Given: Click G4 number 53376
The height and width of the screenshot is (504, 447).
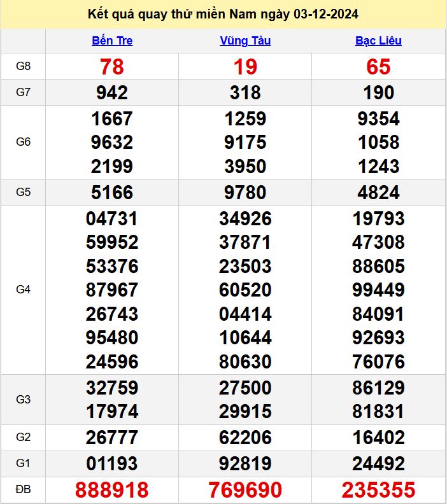Looking at the screenshot, I should coord(112,267).
